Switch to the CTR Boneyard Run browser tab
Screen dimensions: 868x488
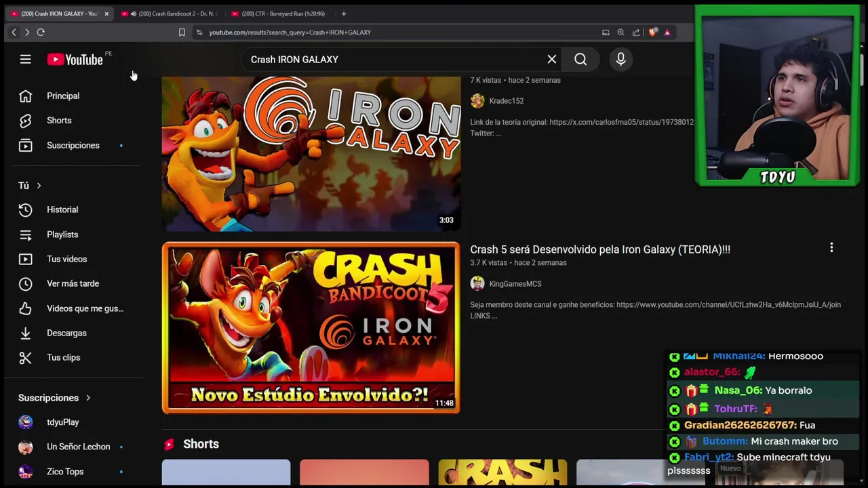(280, 14)
